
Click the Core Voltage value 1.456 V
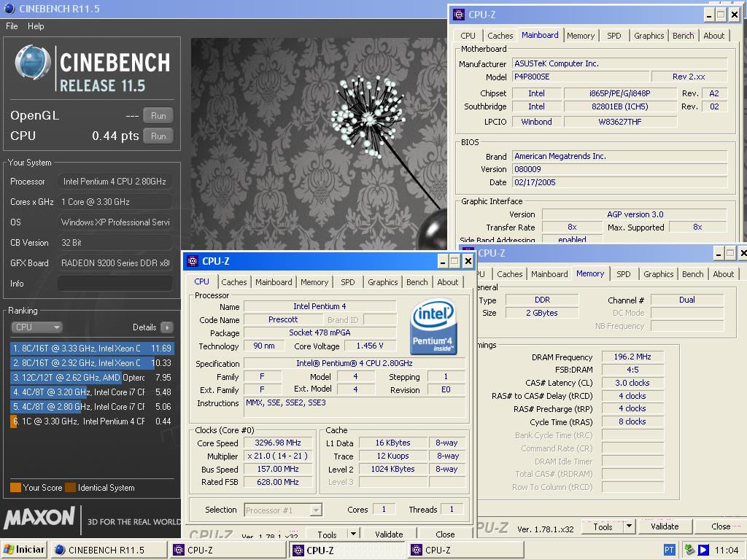(x=370, y=346)
